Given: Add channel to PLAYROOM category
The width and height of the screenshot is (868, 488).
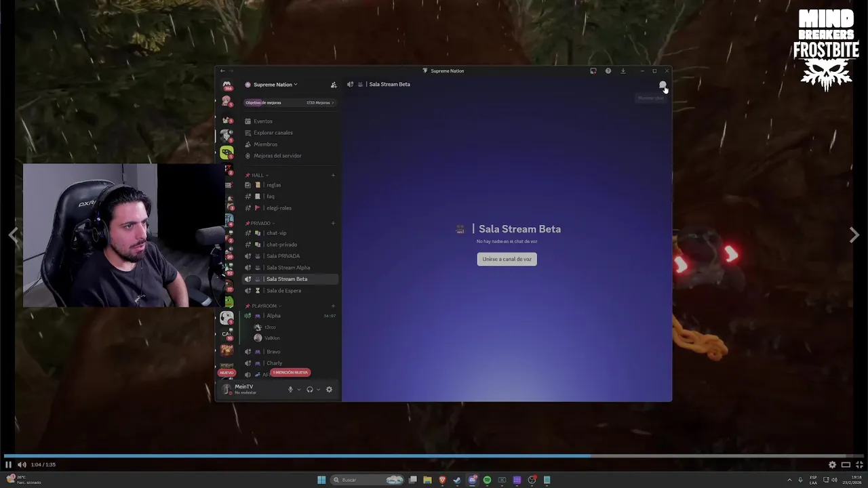Looking at the screenshot, I should coord(333,306).
